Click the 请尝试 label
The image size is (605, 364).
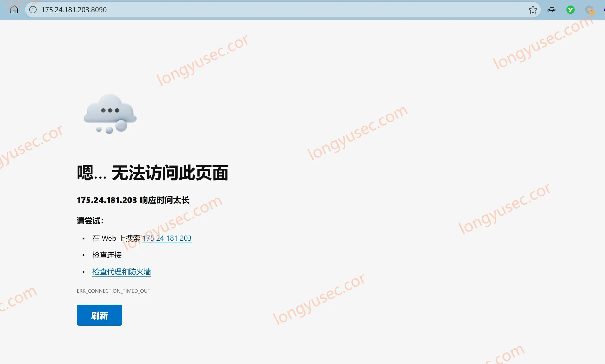pos(90,221)
